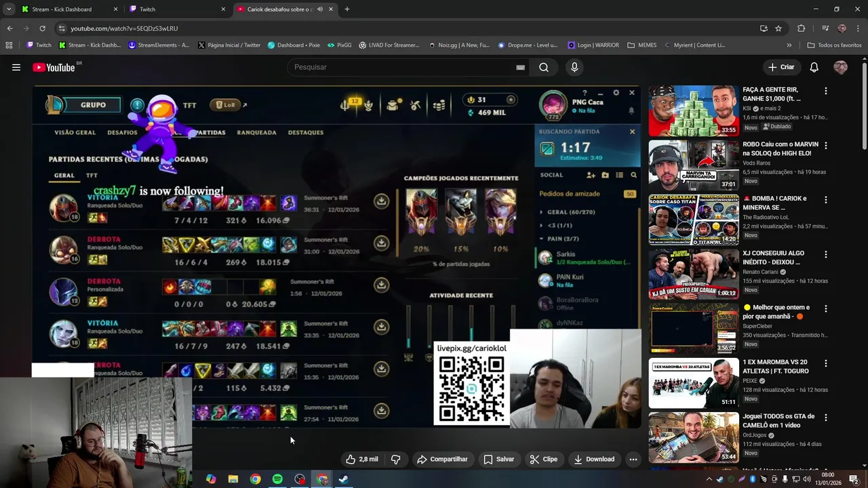
Task: Add friend icon in Social panel
Action: point(591,175)
